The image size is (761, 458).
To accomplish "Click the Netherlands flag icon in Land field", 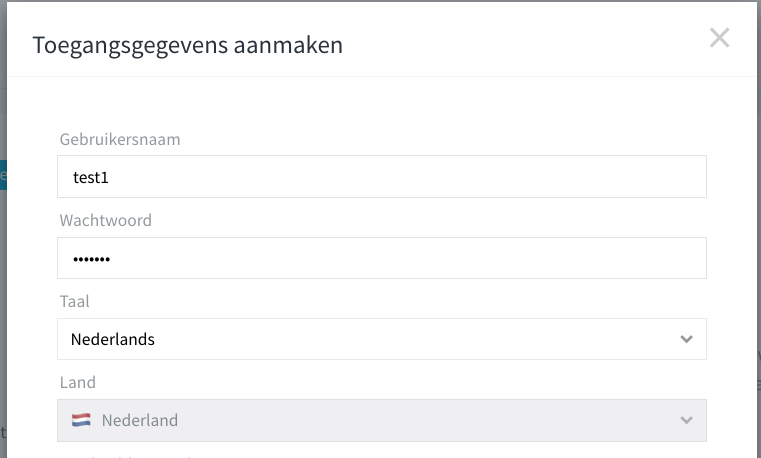I will pyautogui.click(x=81, y=420).
